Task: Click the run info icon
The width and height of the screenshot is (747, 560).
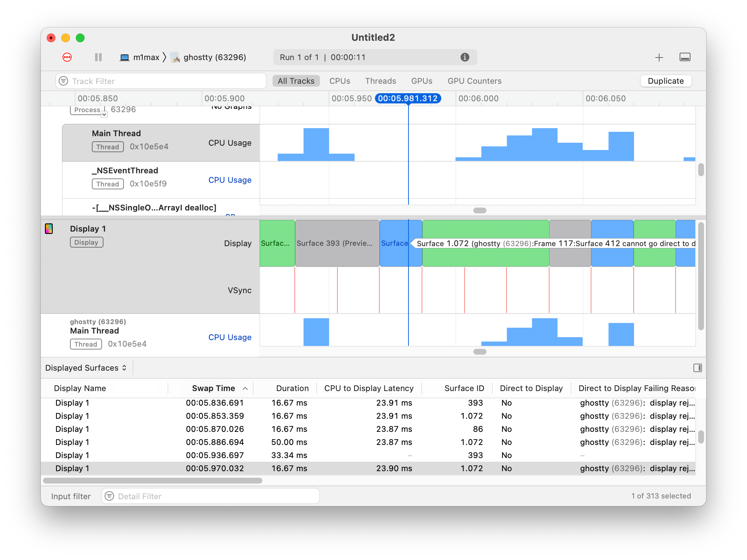Action: pos(465,57)
